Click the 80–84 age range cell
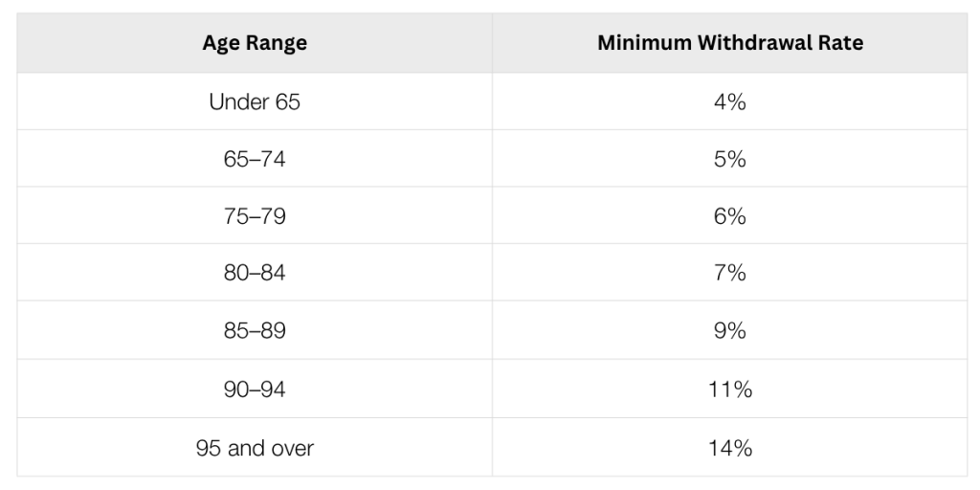Image resolution: width=980 pixels, height=490 pixels. point(255,274)
